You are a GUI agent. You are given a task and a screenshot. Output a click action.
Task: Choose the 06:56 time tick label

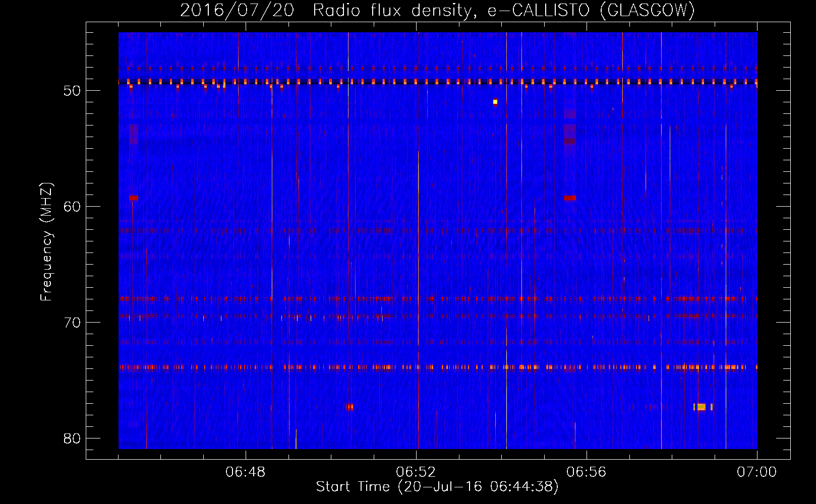pos(587,472)
